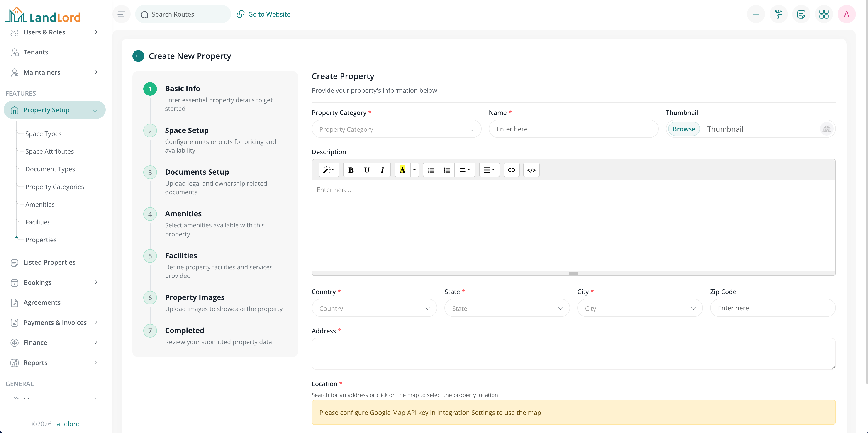Insert unordered bullet list in editor

point(431,170)
